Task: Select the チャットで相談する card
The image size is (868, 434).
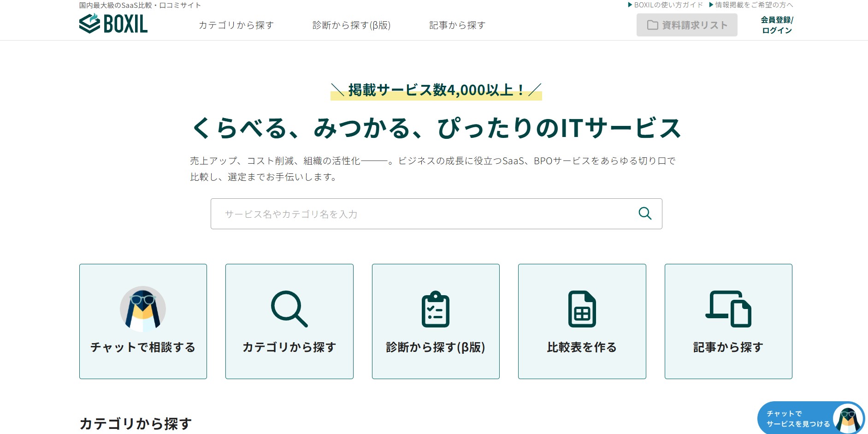Action: (x=142, y=321)
